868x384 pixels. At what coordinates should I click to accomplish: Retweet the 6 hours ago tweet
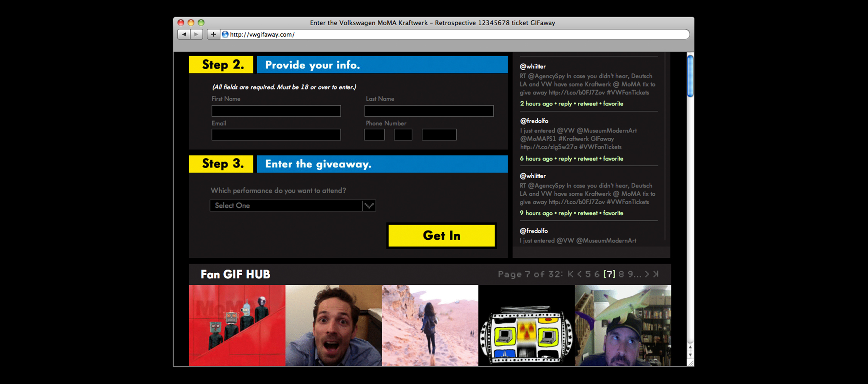pyautogui.click(x=588, y=159)
